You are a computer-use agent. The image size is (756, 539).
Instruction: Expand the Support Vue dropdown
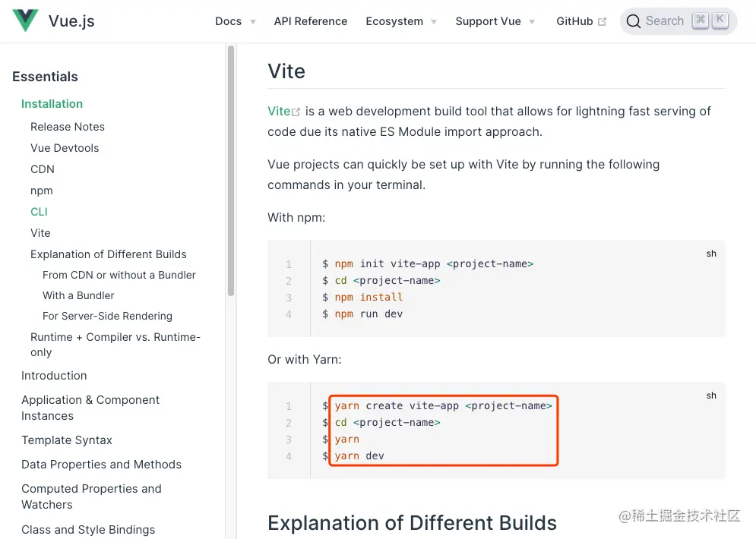(532, 22)
